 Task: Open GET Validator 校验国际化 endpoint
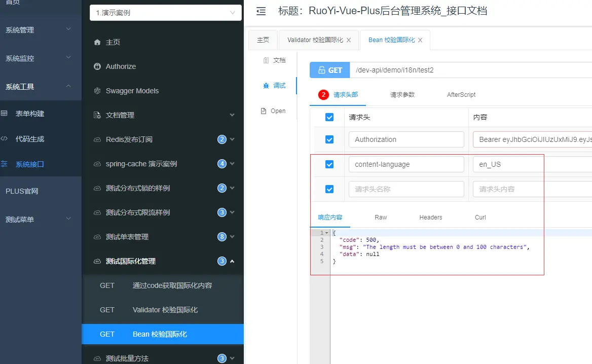(x=163, y=310)
